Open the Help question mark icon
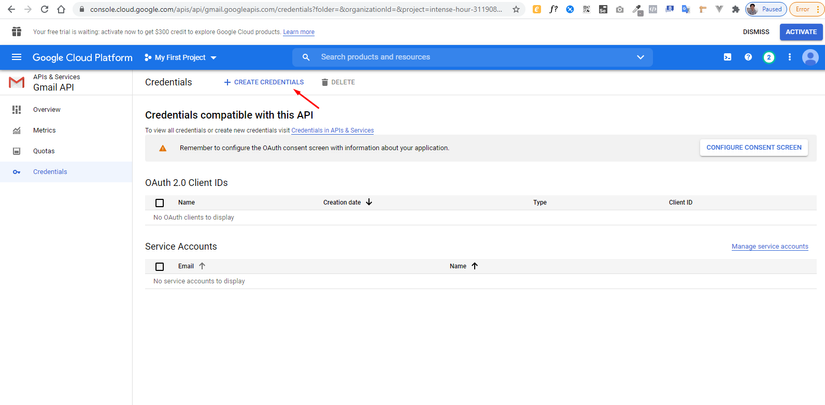The height and width of the screenshot is (405, 825). pos(748,57)
